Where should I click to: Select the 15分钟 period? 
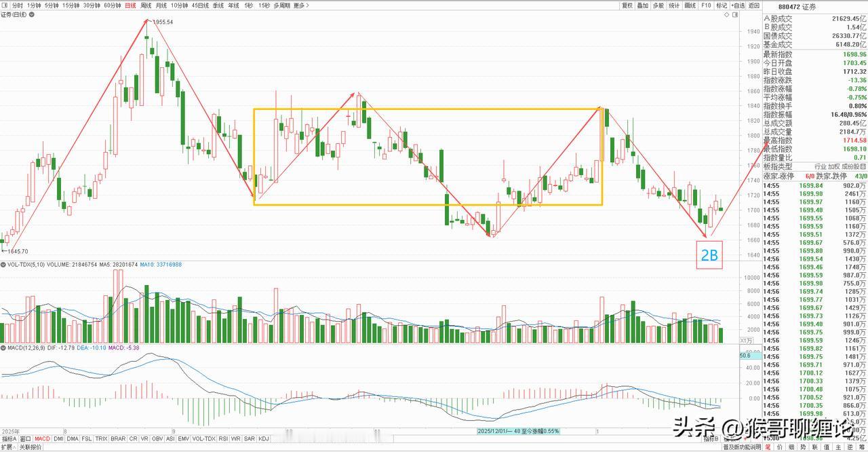(x=71, y=5)
